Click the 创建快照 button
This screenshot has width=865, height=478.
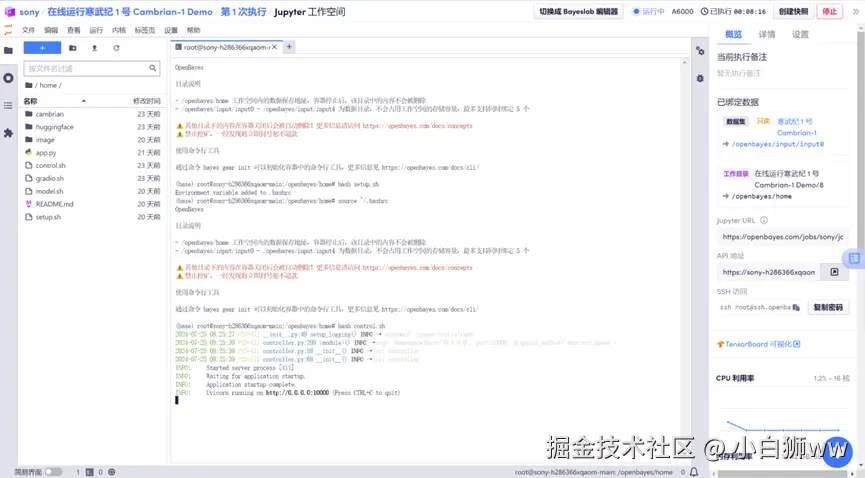tap(793, 12)
